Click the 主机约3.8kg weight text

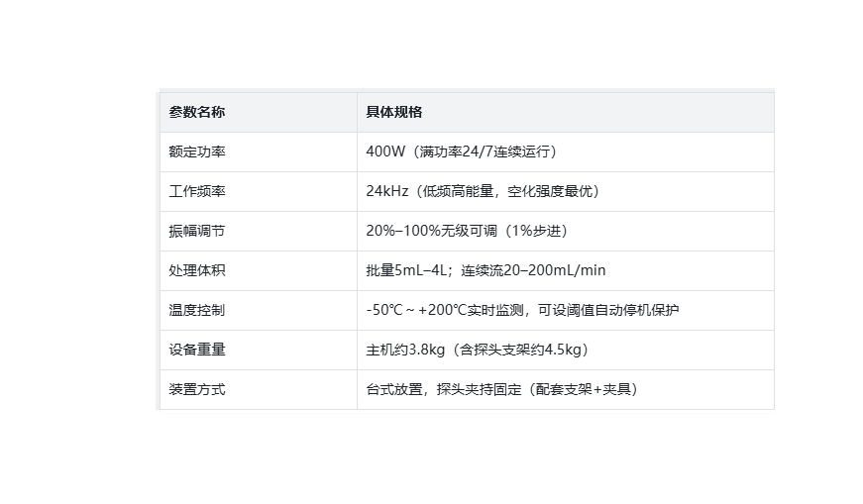tap(405, 350)
